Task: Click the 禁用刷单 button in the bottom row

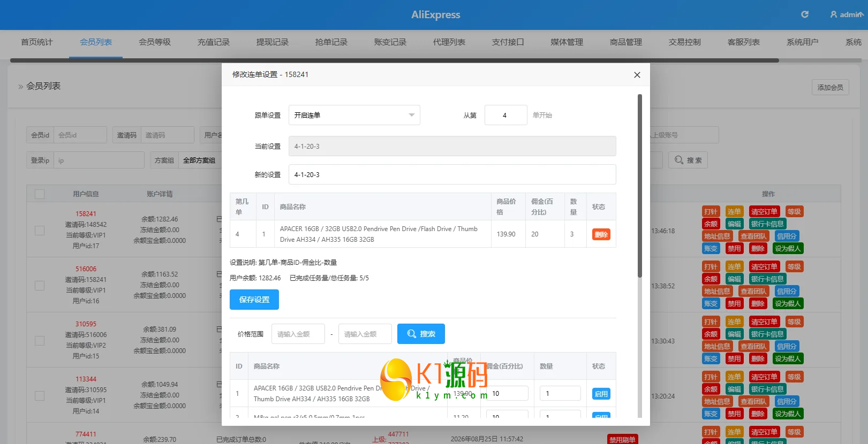Action: tap(622, 440)
